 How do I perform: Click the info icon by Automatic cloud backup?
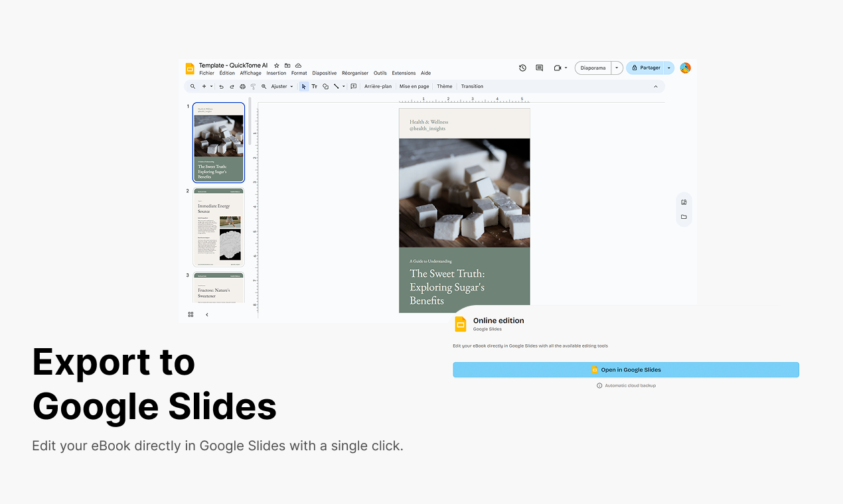coord(599,385)
